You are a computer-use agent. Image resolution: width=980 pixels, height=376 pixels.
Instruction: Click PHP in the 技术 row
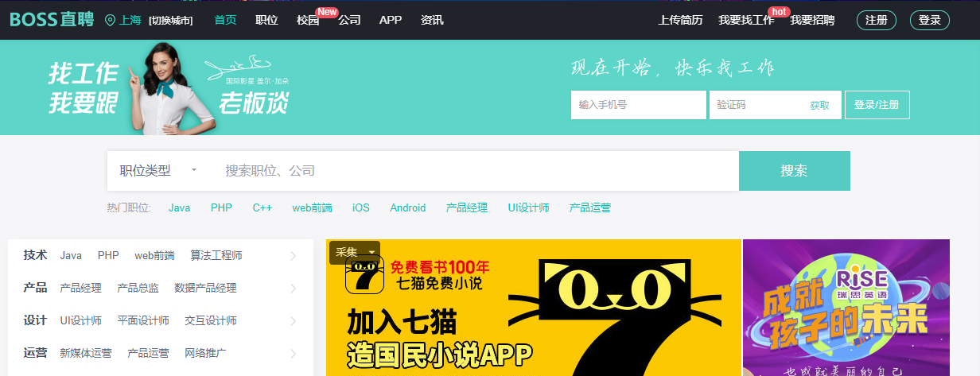[x=108, y=256]
